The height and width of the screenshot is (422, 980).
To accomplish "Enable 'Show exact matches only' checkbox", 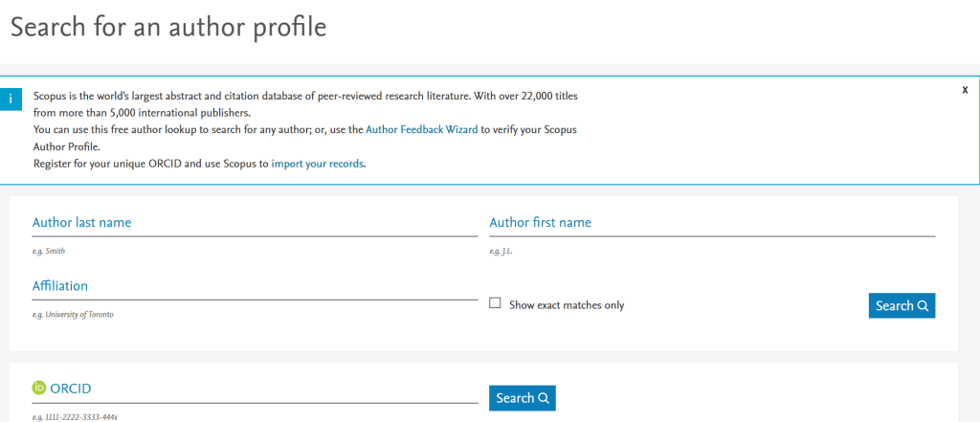I will click(x=496, y=303).
